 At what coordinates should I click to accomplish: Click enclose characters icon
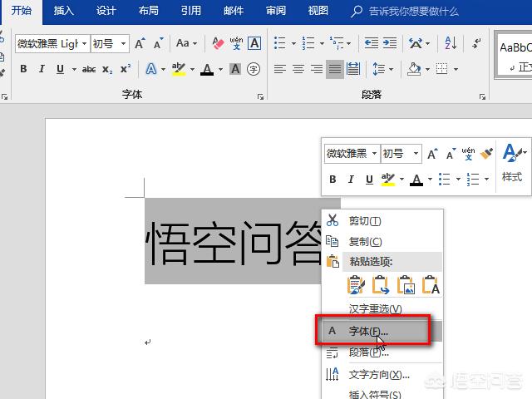click(x=254, y=69)
